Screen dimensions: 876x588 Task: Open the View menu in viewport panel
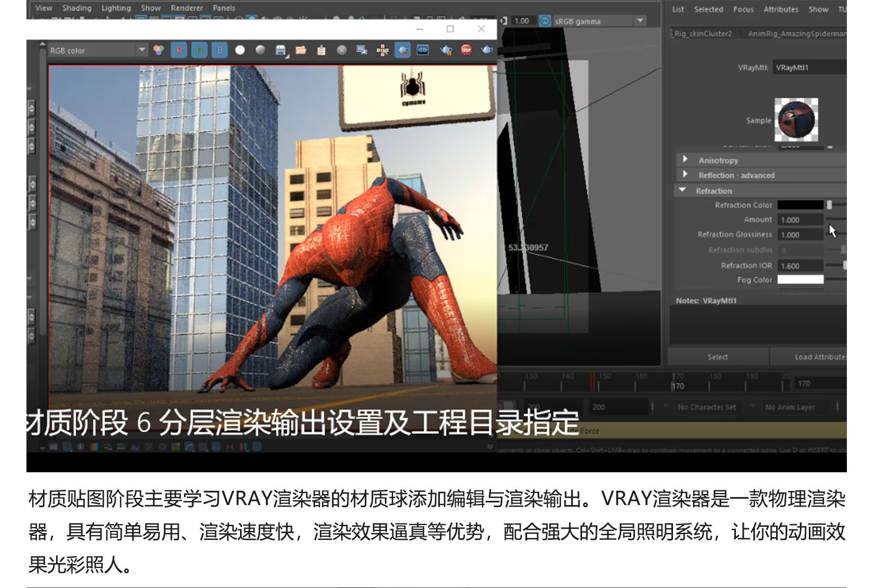click(x=44, y=8)
